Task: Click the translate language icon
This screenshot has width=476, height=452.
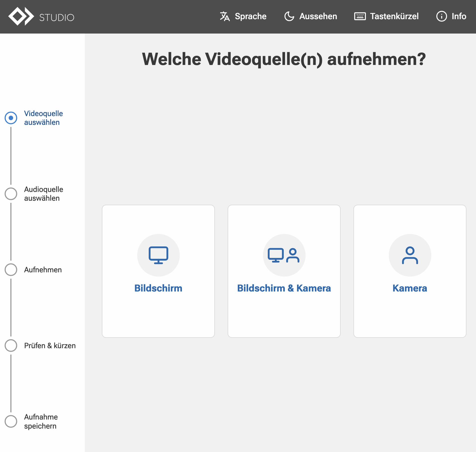Action: pyautogui.click(x=225, y=16)
